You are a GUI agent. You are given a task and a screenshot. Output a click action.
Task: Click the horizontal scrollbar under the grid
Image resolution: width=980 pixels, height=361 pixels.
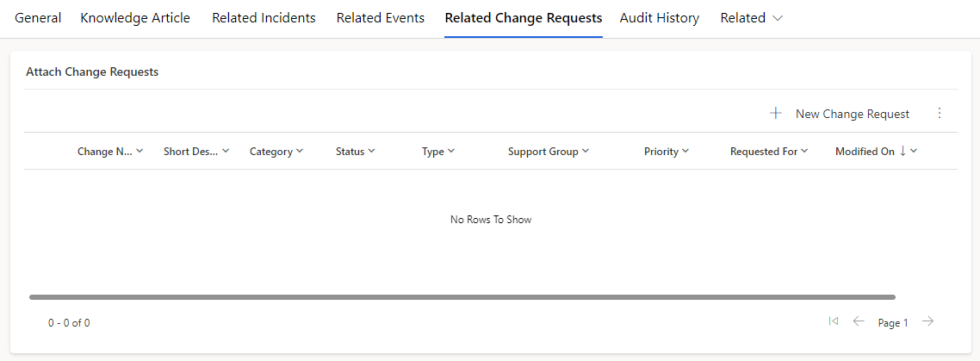462,297
